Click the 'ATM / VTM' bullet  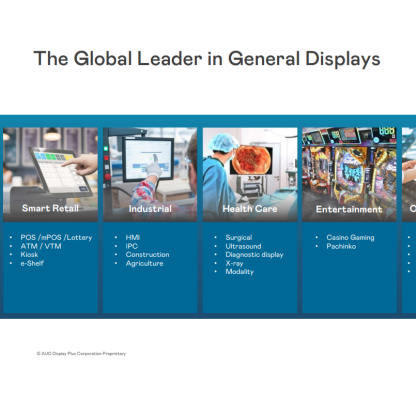coord(41,246)
